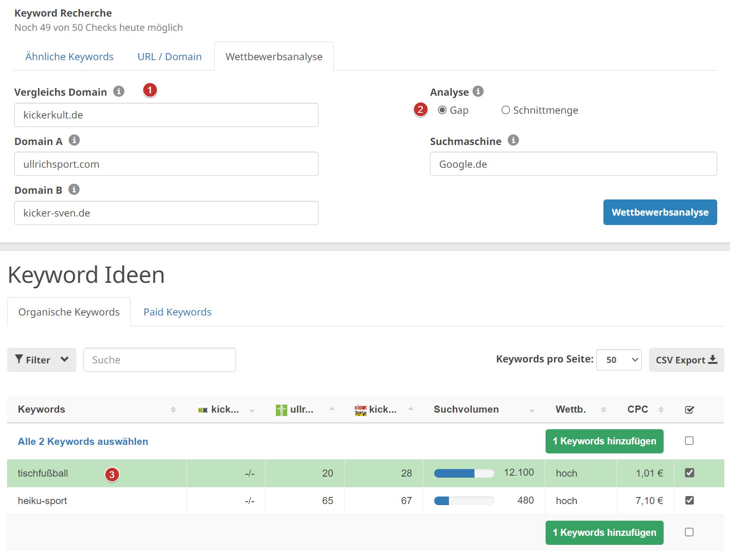This screenshot has height=560, width=730.
Task: Focus the Domain A input field
Action: [x=166, y=164]
